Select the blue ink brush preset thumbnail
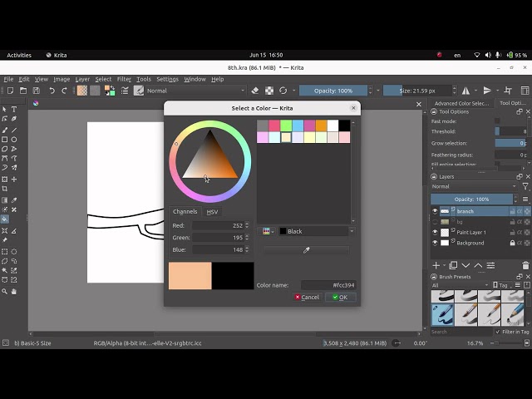Viewport: 532px width, 399px height. click(x=442, y=315)
